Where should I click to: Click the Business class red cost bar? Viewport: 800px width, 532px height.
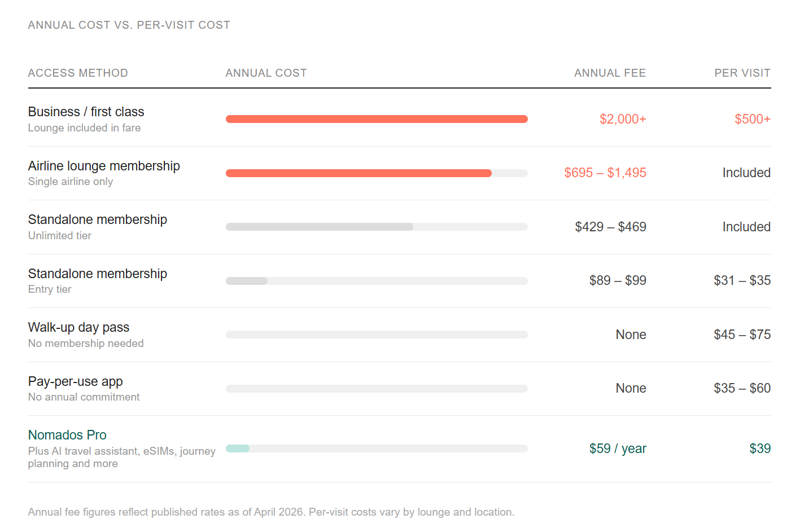tap(377, 119)
